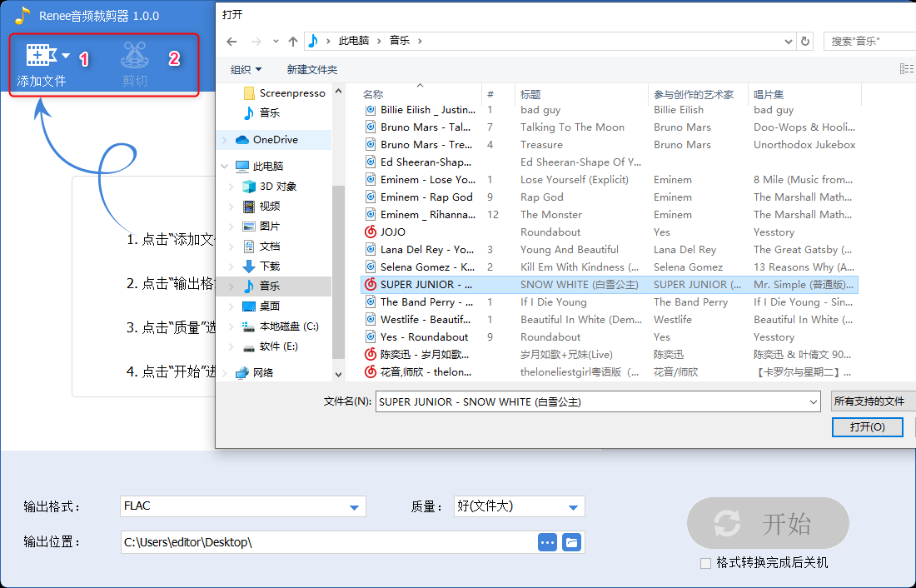Click the Add File (添加文件) film icon
Viewport: 916px width, 588px height.
(x=41, y=56)
